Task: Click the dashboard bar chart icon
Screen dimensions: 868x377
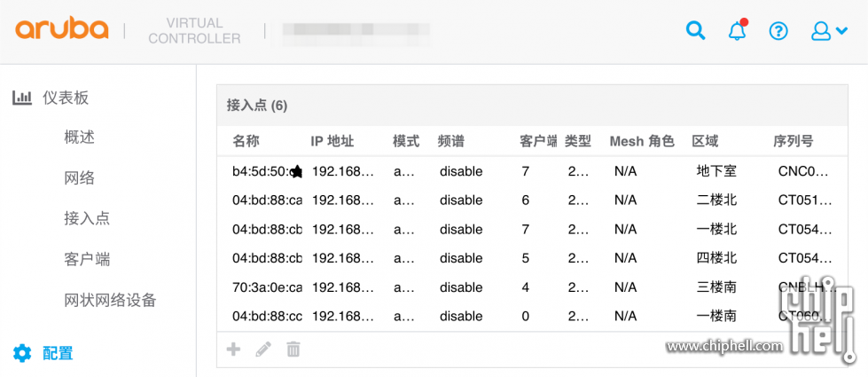Action: coord(22,98)
